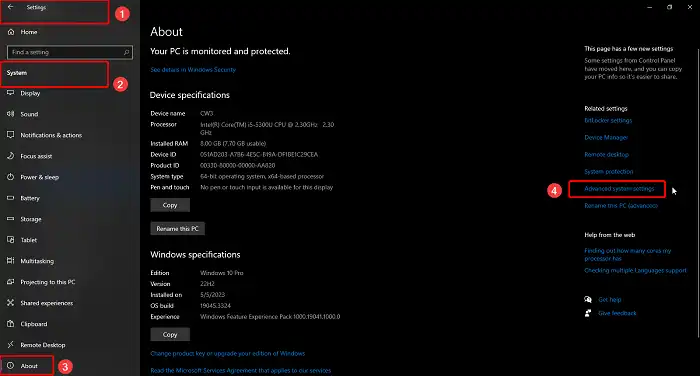This screenshot has height=376, width=700.
Task: Click the Windows 10 Pro edition text
Action: tap(221, 273)
